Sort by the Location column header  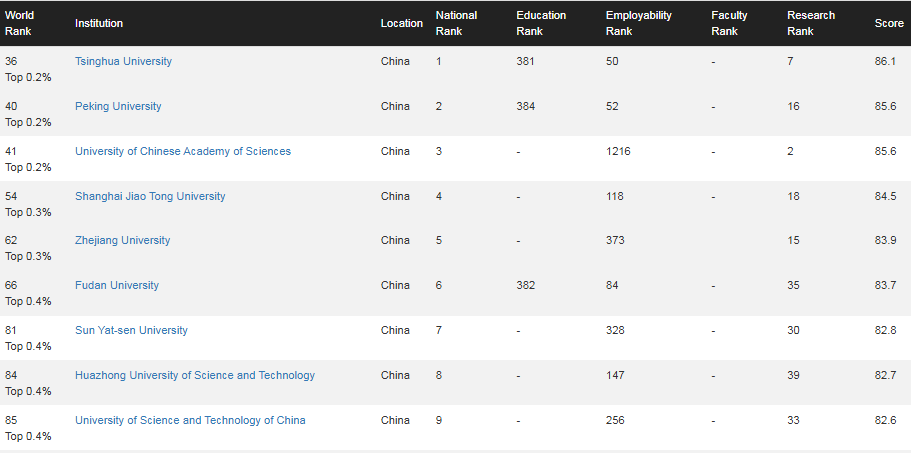(x=401, y=23)
